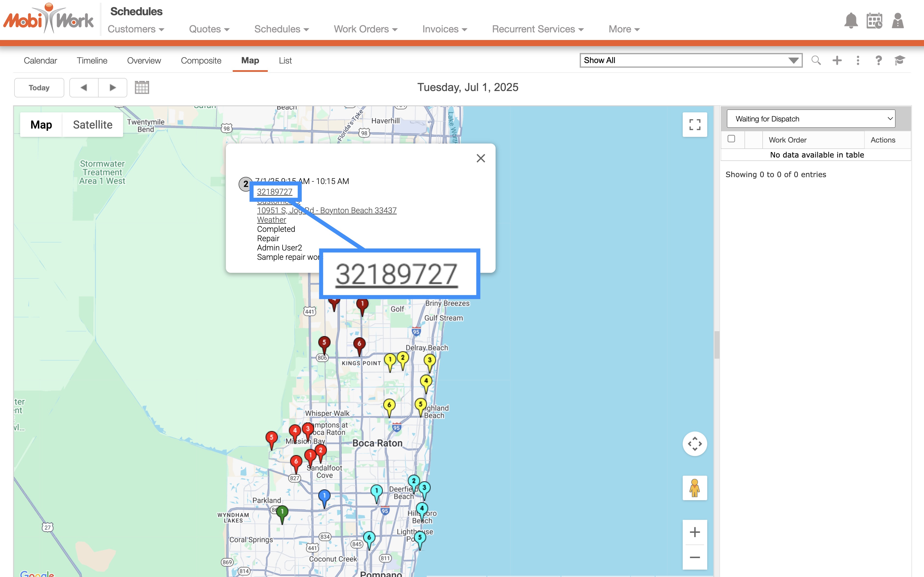The height and width of the screenshot is (577, 924).
Task: Expand the Show All filter dropdown
Action: pyautogui.click(x=691, y=60)
